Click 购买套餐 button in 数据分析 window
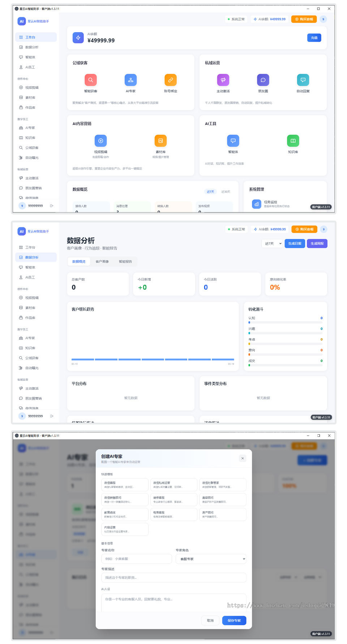347x644 pixels. 304,229
